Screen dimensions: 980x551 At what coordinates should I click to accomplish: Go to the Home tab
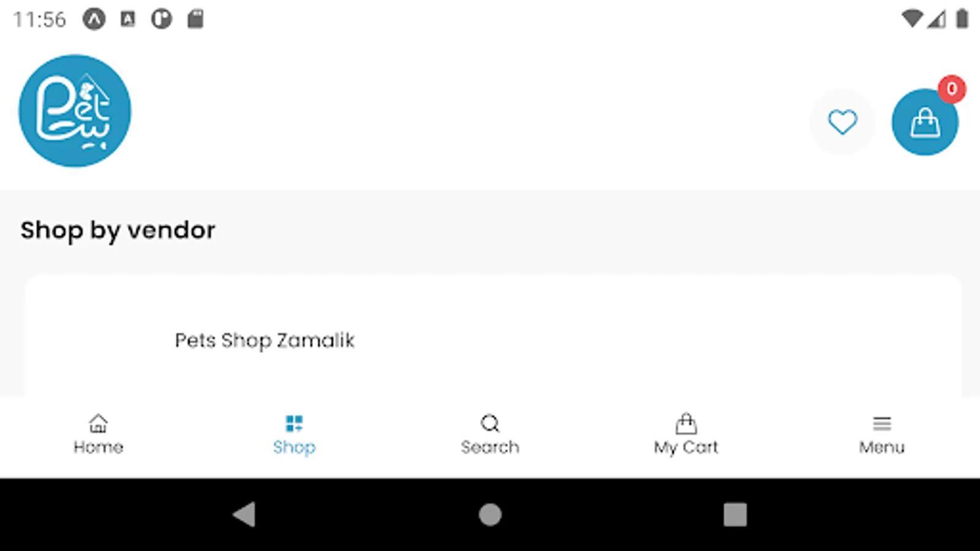(x=98, y=434)
